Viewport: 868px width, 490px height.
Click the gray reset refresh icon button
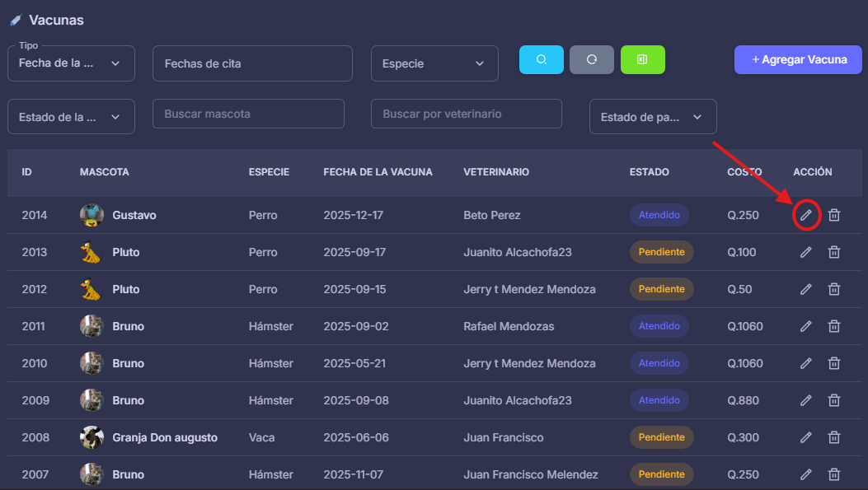[x=592, y=59]
